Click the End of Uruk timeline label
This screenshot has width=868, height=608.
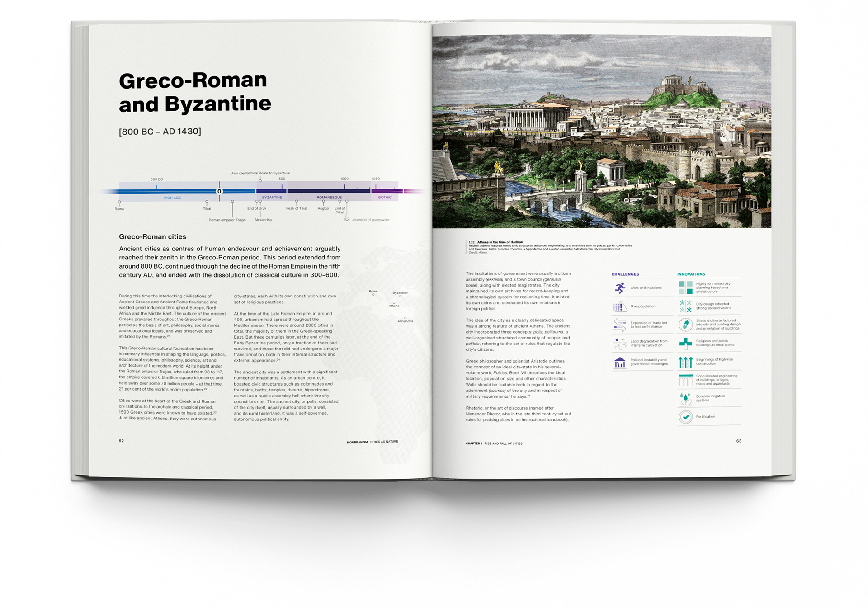[257, 208]
